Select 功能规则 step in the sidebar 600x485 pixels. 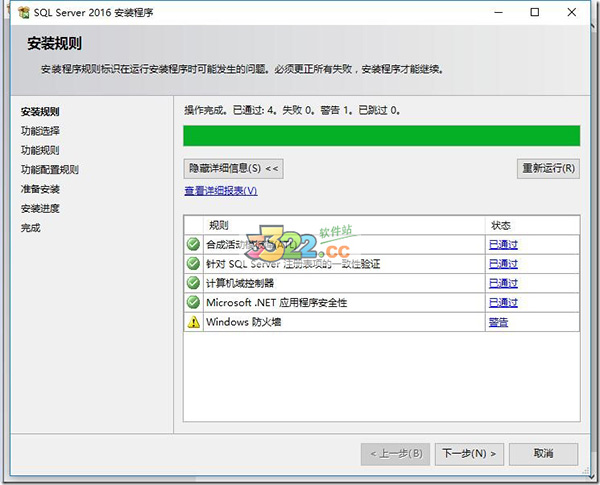coord(40,150)
